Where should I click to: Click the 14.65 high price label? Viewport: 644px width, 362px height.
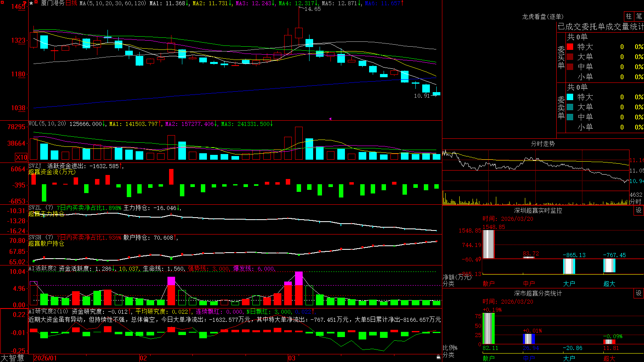312,9
